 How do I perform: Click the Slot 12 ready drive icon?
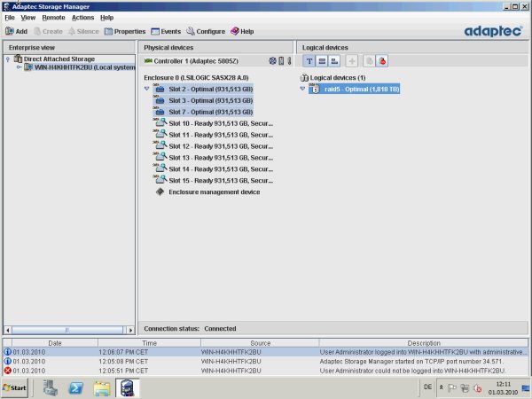pyautogui.click(x=160, y=145)
